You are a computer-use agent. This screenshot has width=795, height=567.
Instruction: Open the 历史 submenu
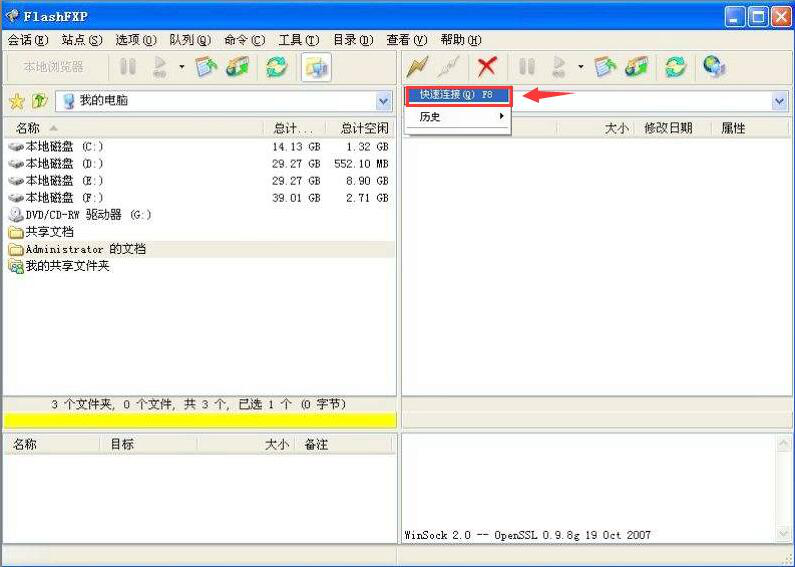(458, 117)
